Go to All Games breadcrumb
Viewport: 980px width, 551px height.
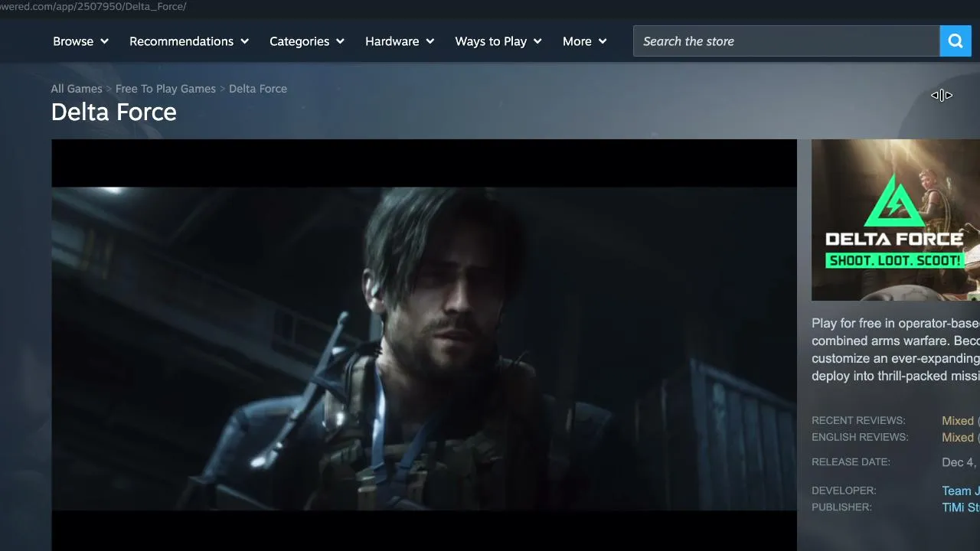coord(77,89)
